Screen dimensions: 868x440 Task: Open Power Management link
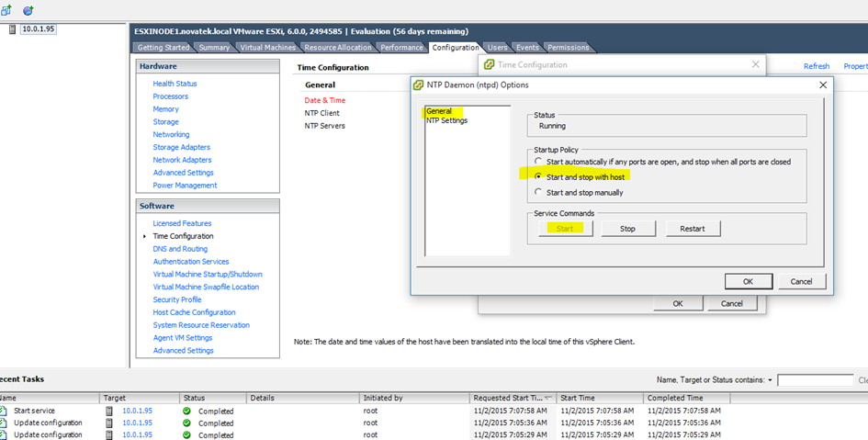(185, 186)
